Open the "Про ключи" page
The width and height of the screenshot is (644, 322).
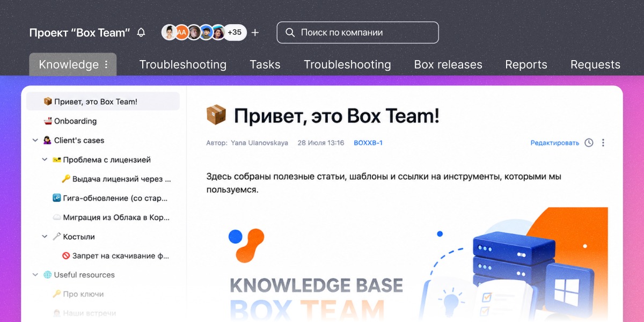[x=78, y=294]
